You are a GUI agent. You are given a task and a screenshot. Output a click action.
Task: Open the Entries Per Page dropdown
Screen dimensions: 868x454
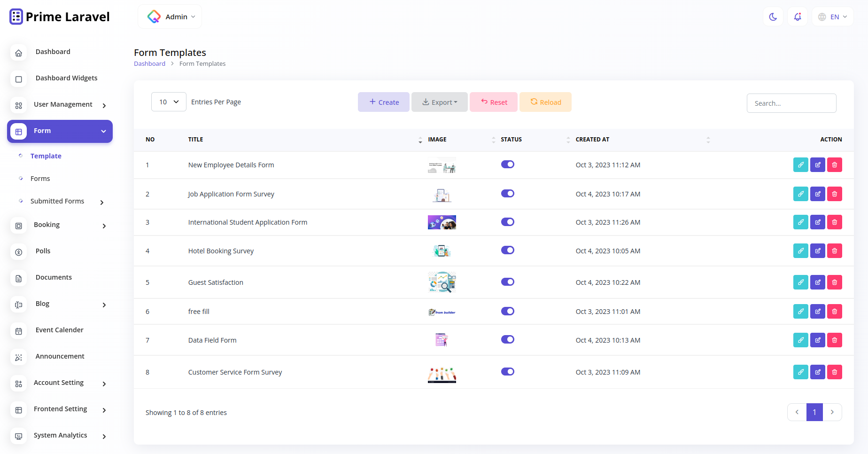pyautogui.click(x=168, y=102)
